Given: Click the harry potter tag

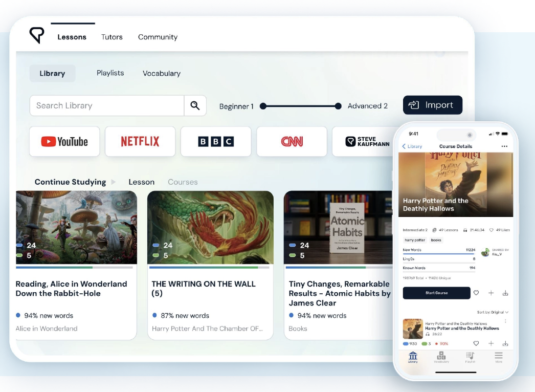Looking at the screenshot, I should pyautogui.click(x=415, y=240).
